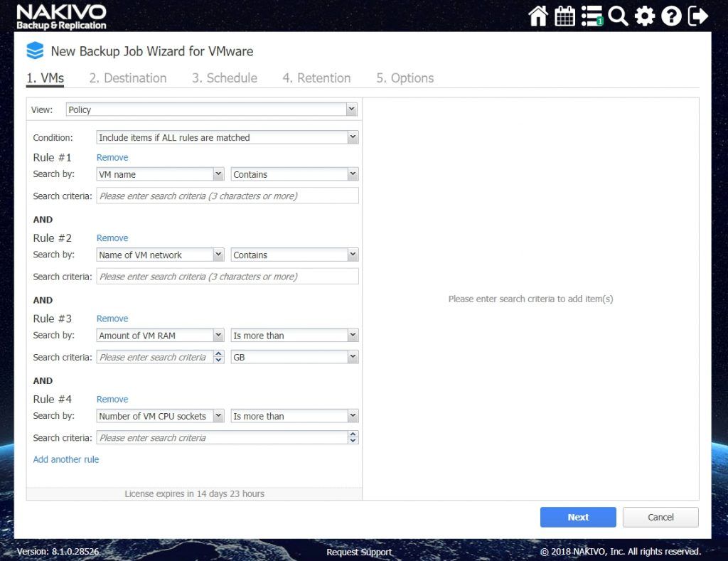Remove Rule #3
The height and width of the screenshot is (561, 728).
point(112,319)
